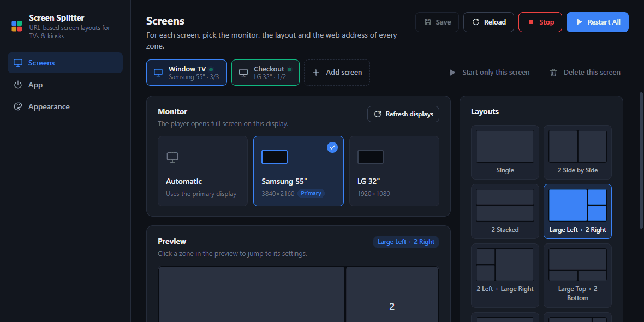644x322 pixels.
Task: Click the page vertical scrollbar
Action: point(641,160)
